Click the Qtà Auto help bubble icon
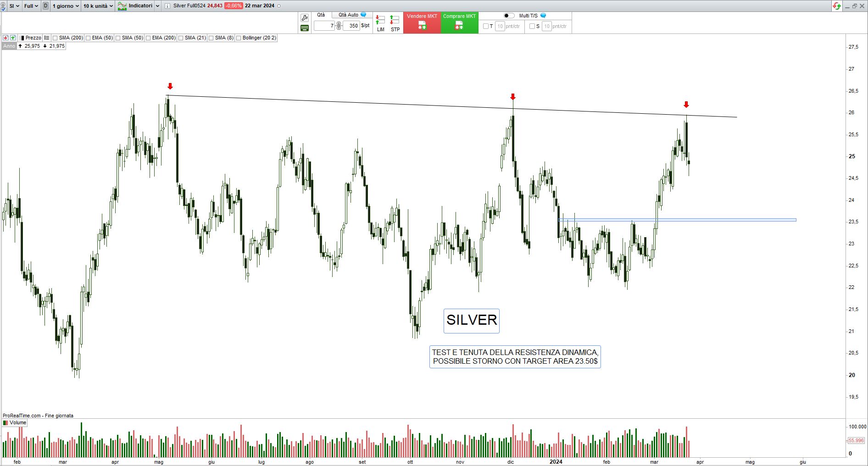 (x=364, y=15)
